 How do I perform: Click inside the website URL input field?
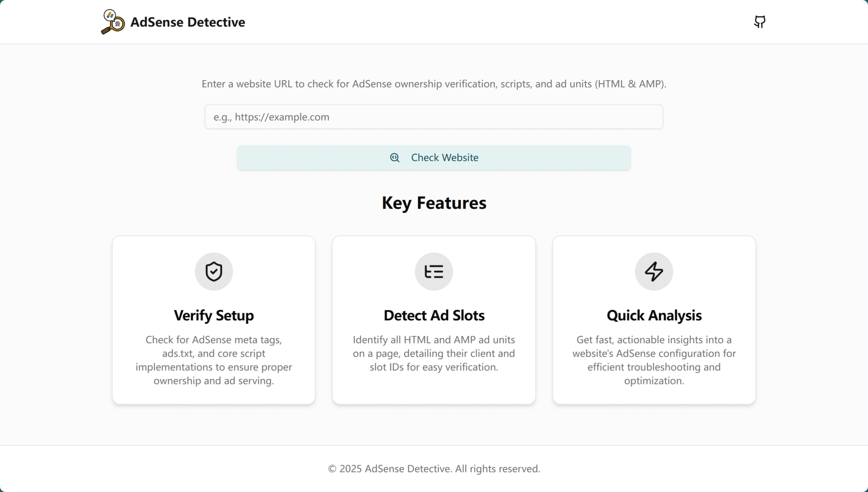click(434, 117)
